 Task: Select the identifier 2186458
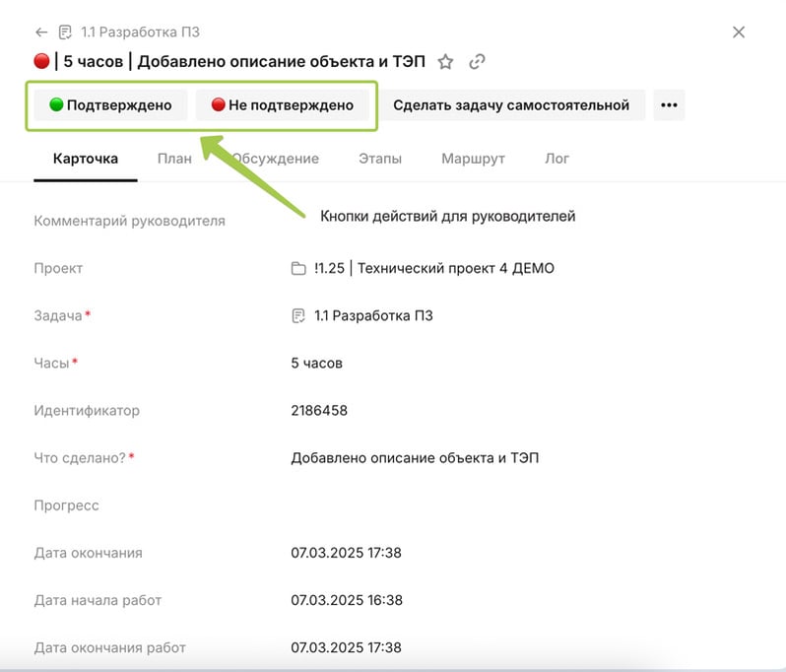319,411
